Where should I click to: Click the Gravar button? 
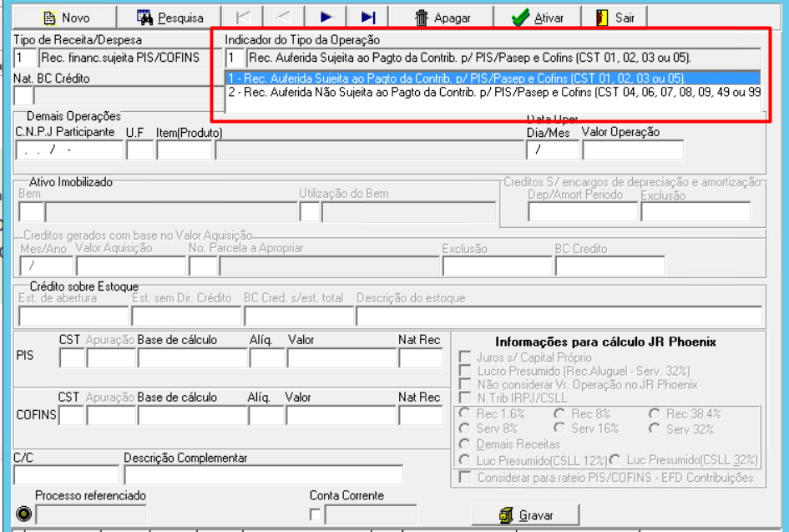pyautogui.click(x=526, y=515)
